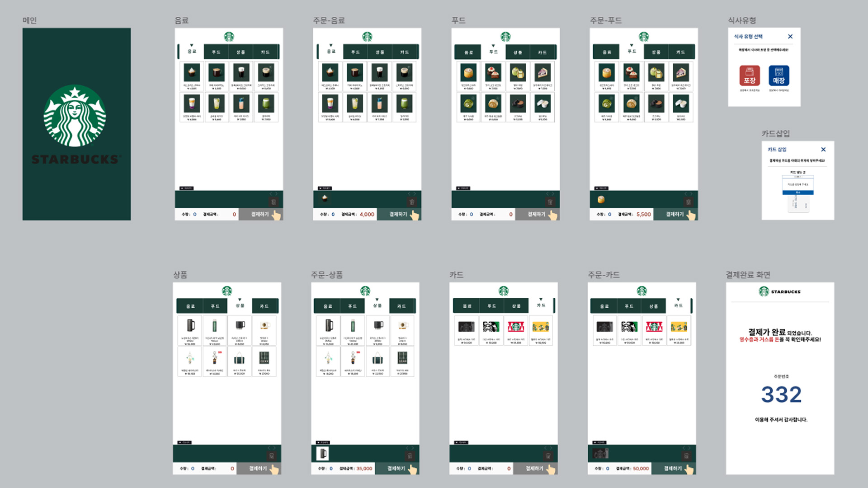Click trash icon in 주문-음료 cart bar
Screen dimensions: 868x488
click(412, 202)
